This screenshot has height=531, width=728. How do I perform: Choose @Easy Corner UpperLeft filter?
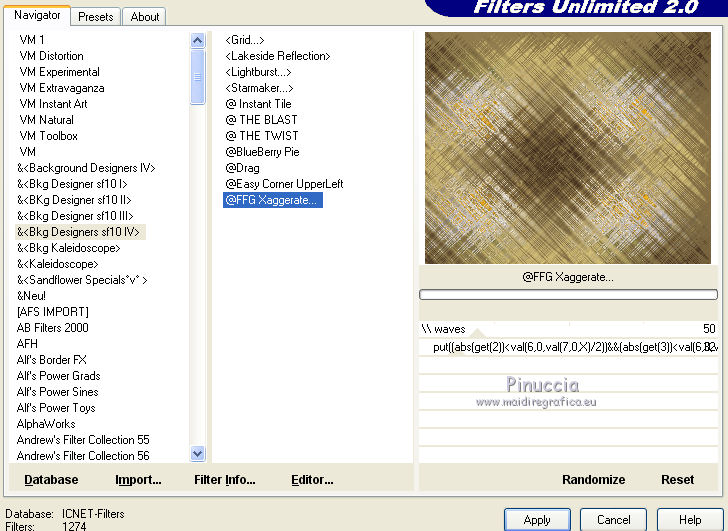click(x=284, y=184)
